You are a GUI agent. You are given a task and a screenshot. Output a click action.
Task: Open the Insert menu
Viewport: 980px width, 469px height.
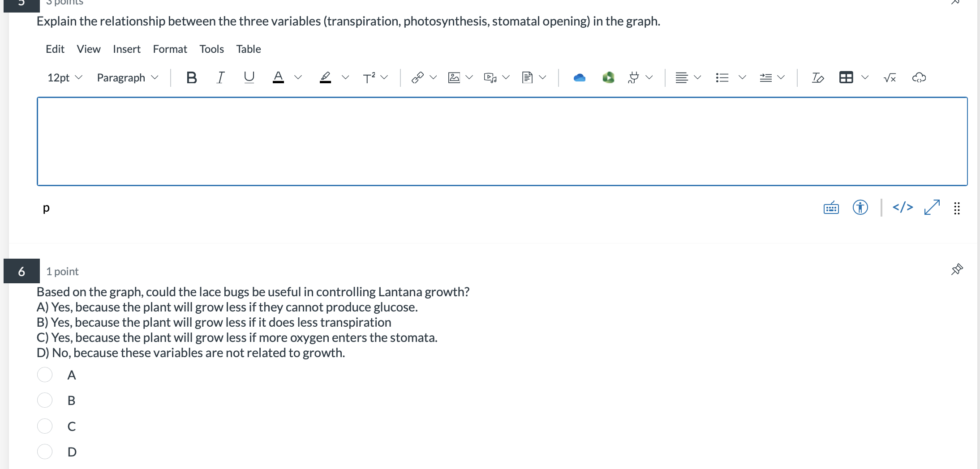tap(127, 49)
